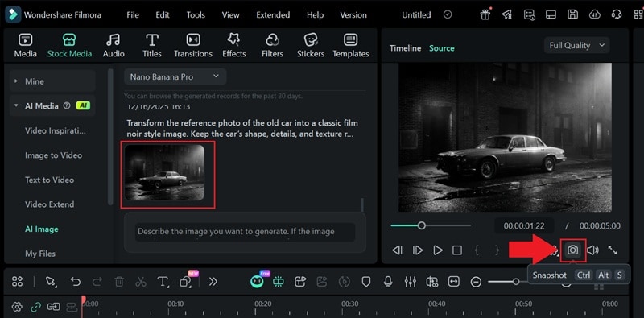Open the Titles tab

152,46
